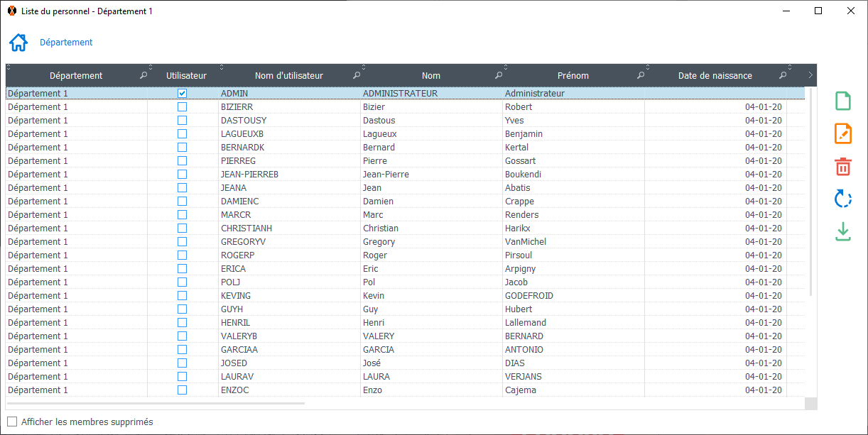Click search magnifier in Département column header
This screenshot has width=868, height=435.
[143, 75]
